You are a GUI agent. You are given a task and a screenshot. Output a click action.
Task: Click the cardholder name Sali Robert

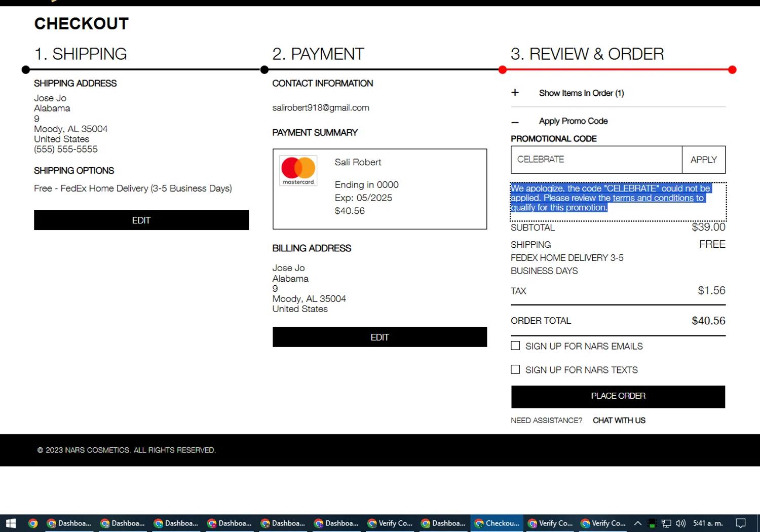tap(358, 162)
